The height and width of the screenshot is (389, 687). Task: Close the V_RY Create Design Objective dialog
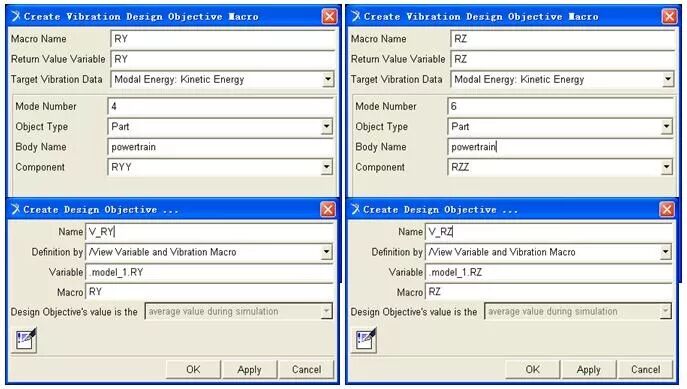pyautogui.click(x=328, y=209)
